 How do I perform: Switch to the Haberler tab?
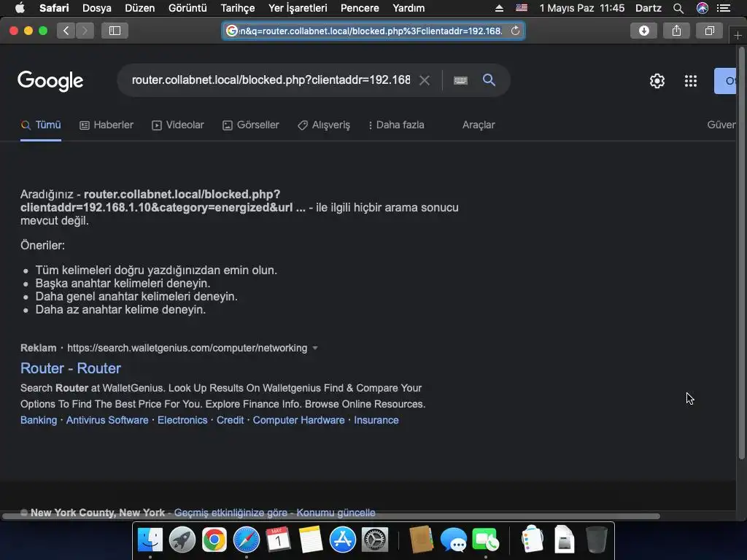107,125
